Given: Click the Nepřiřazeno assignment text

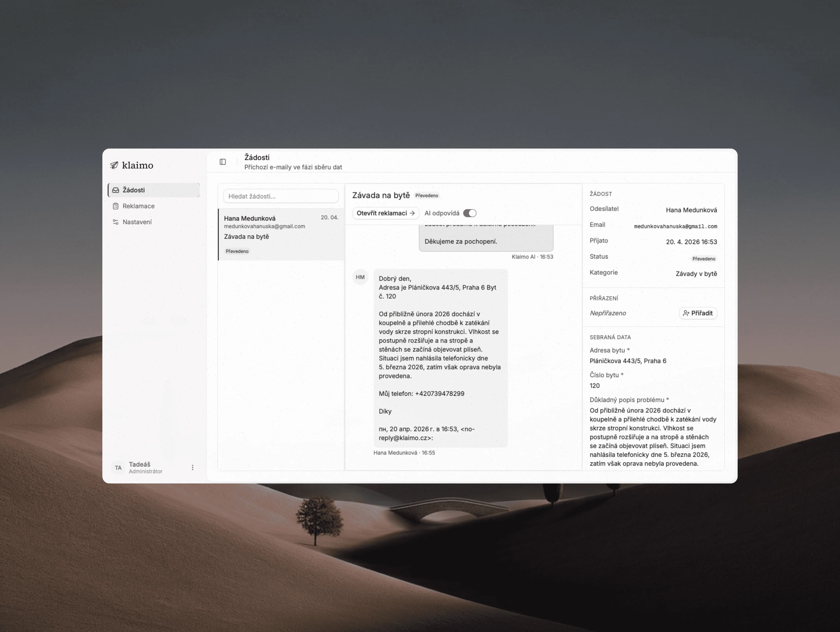Looking at the screenshot, I should [x=608, y=313].
